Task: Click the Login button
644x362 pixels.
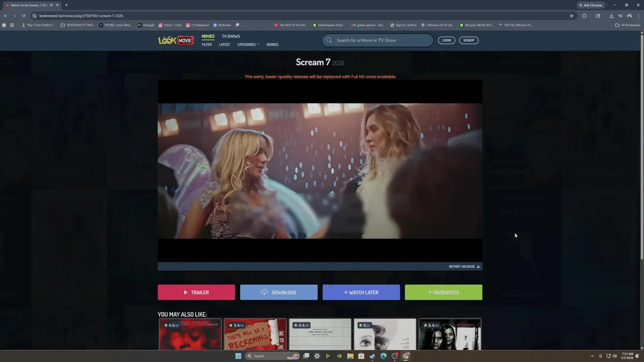Action: pos(446,40)
